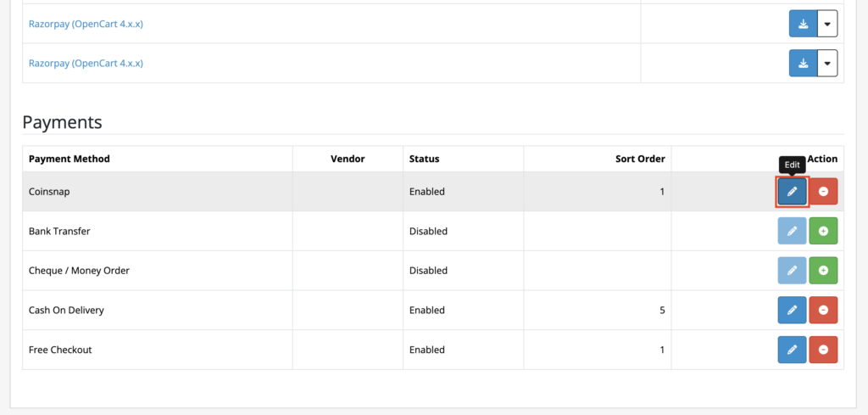Expand the lower Razorpay download dropdown caret
Viewport: 868px width, 415px height.
827,63
